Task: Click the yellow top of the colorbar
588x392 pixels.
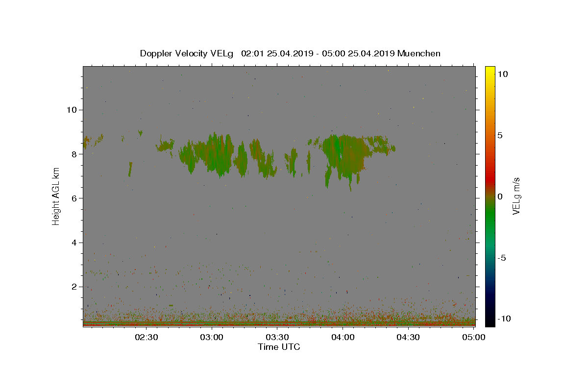Action: click(x=490, y=71)
